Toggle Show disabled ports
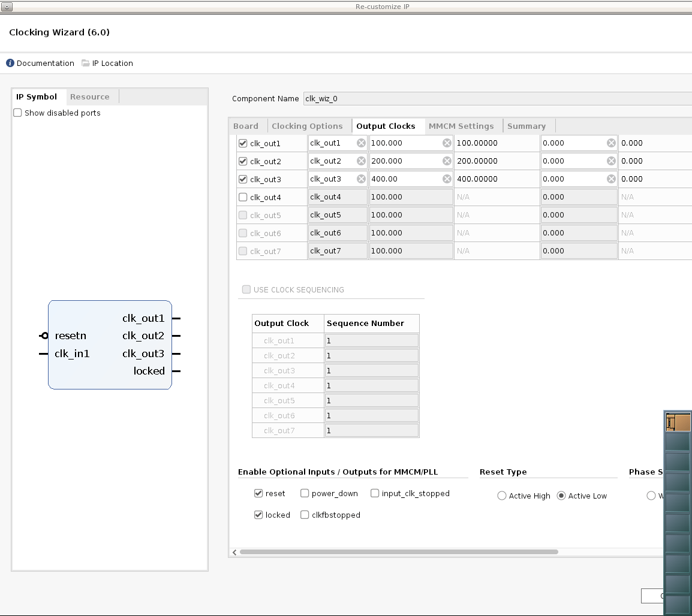 click(17, 113)
